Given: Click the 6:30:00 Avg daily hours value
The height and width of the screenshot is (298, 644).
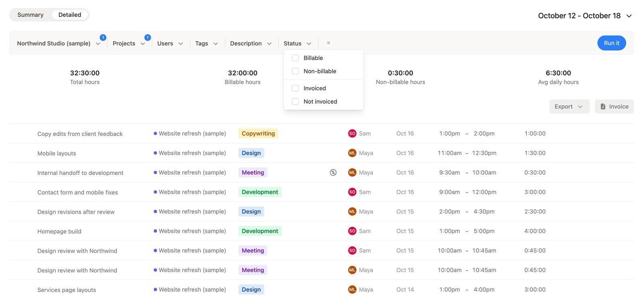Looking at the screenshot, I should [558, 73].
